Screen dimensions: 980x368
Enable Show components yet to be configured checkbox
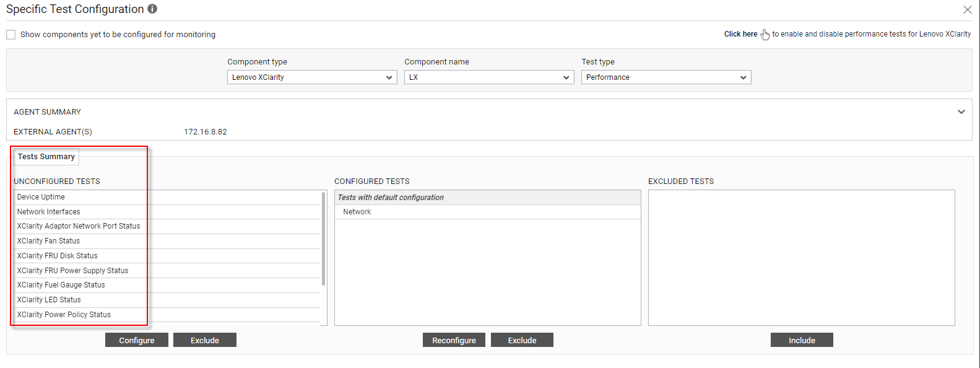tap(11, 35)
